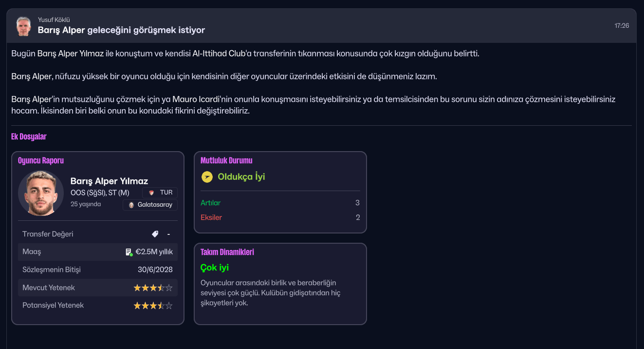Screen dimensions: 644x349
Task: Click the TUR nationality button
Action: 160,193
